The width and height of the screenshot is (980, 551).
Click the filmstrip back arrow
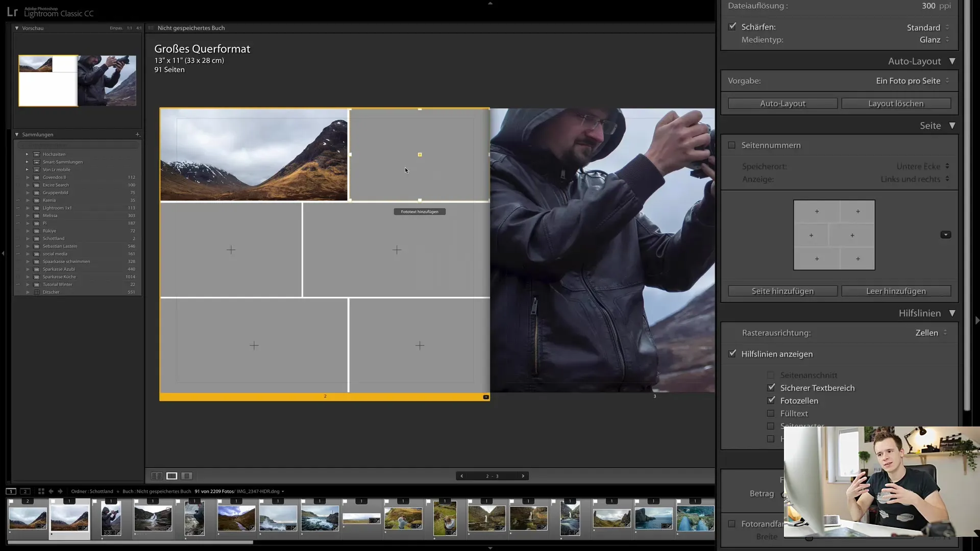51,491
